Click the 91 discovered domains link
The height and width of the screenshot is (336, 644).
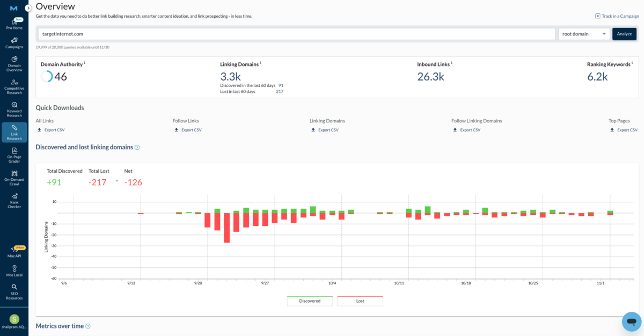click(281, 85)
